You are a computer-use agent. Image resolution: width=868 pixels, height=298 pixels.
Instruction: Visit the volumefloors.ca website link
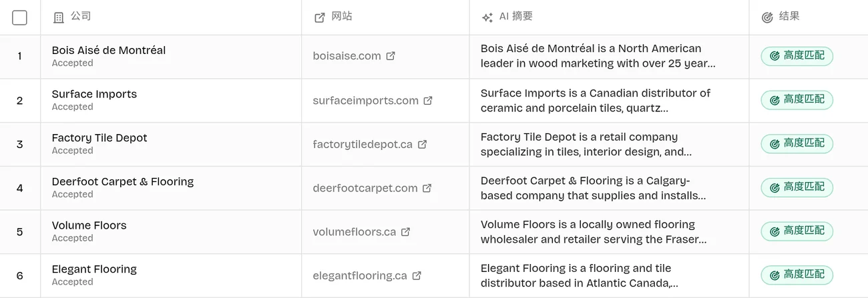tap(355, 232)
